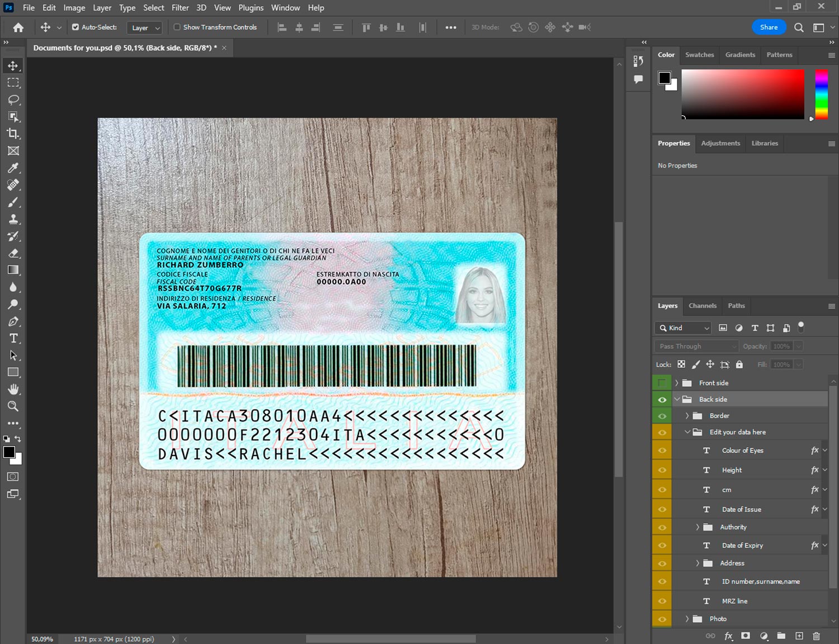Open the Filter menu
The image size is (839, 644).
click(180, 8)
